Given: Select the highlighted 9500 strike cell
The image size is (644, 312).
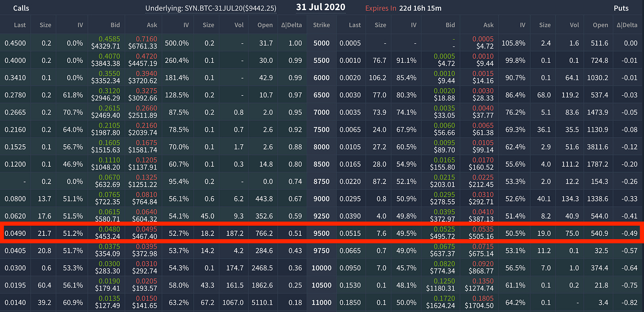Looking at the screenshot, I should (321, 233).
